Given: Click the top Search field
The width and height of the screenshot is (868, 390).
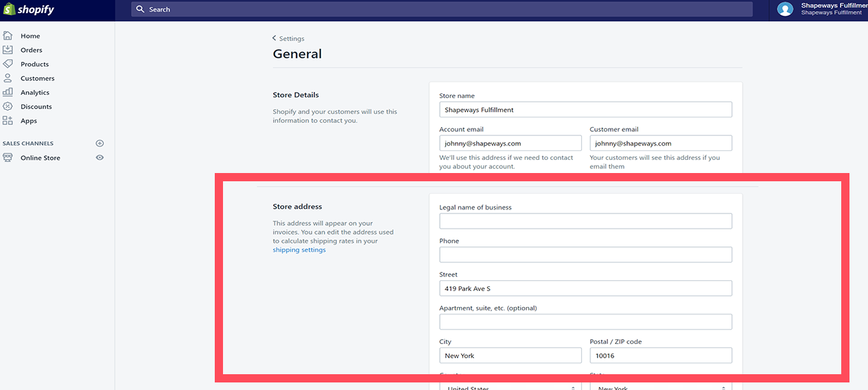Looking at the screenshot, I should pyautogui.click(x=442, y=10).
